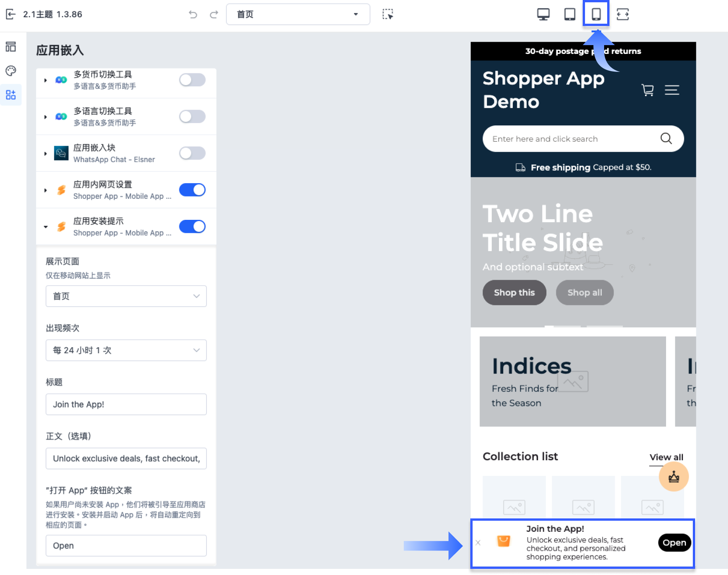
Task: Click the orange shopping bag banner icon
Action: coord(503,541)
